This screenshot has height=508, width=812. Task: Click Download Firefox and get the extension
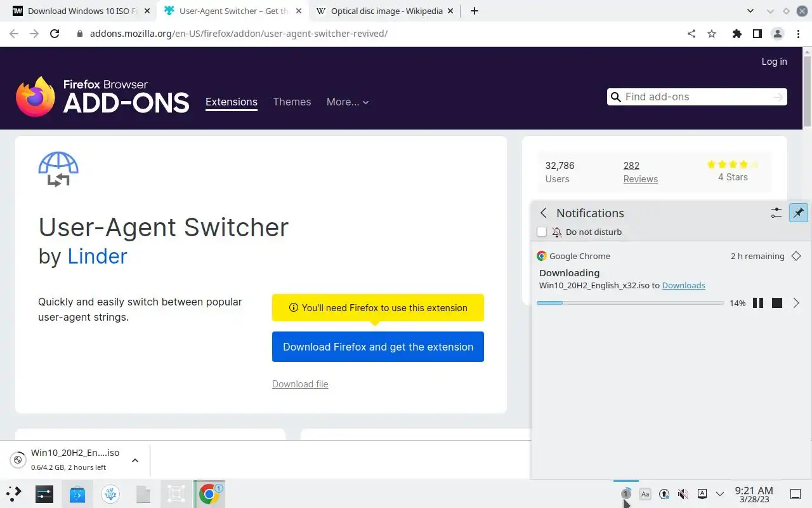pyautogui.click(x=378, y=347)
